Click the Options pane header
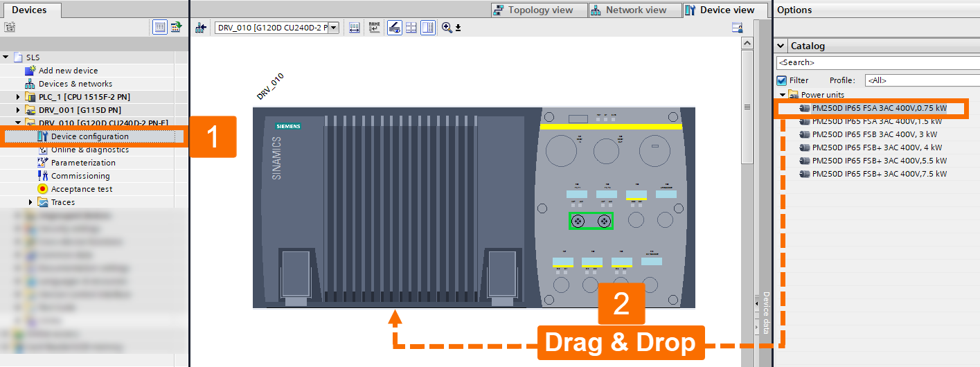This screenshot has width=980, height=367. [876, 10]
